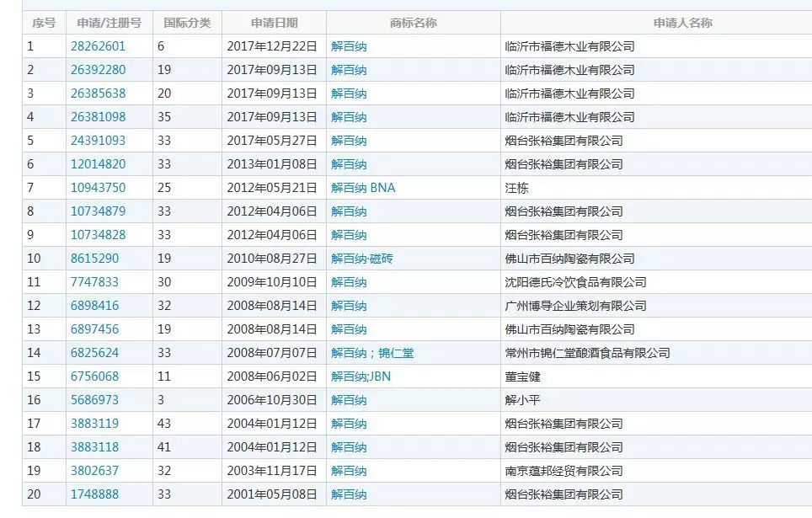812x518 pixels.
Task: Click the 申请/注册号 column header
Action: 110,23
